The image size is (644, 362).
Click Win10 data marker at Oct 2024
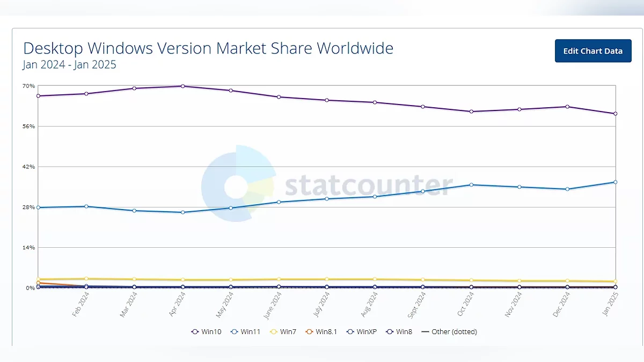471,112
